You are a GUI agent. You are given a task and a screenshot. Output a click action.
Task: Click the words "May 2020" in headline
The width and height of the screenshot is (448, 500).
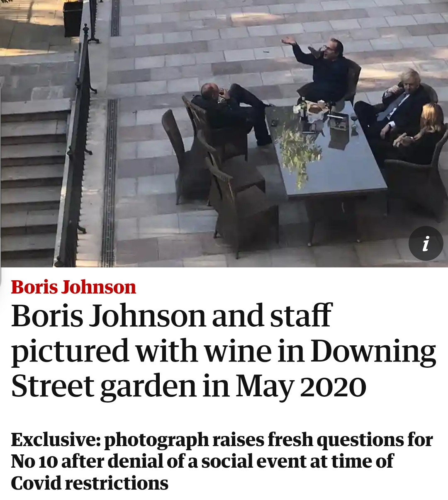301,386
